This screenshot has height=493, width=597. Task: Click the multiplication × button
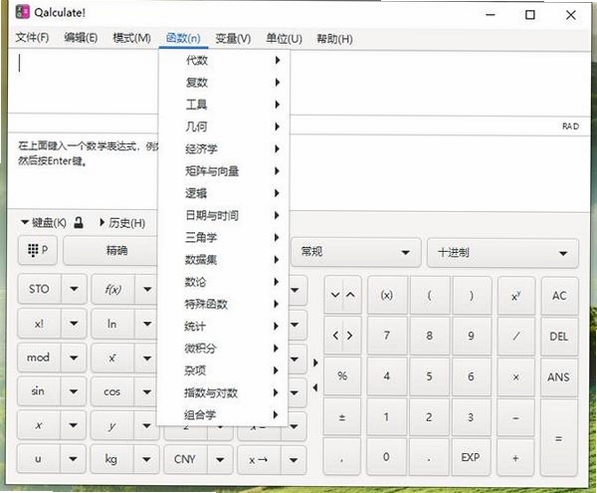516,377
